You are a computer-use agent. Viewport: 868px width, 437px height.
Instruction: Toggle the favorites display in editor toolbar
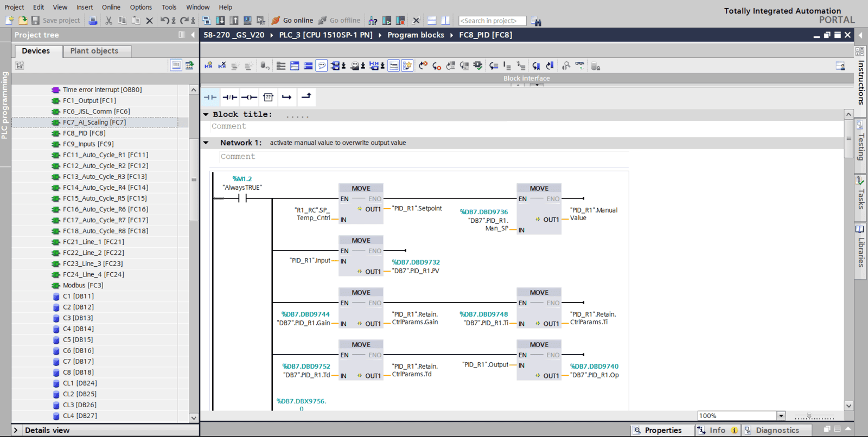(407, 66)
